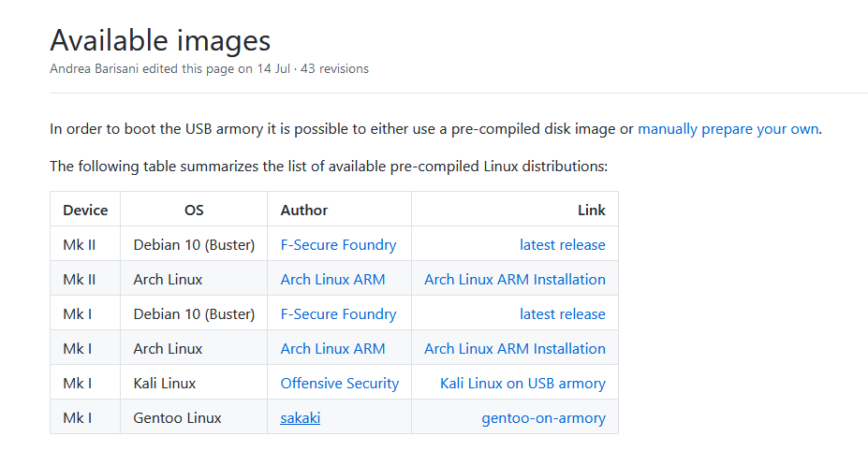This screenshot has width=868, height=451.
Task: Click the Device column header
Action: 85,211
